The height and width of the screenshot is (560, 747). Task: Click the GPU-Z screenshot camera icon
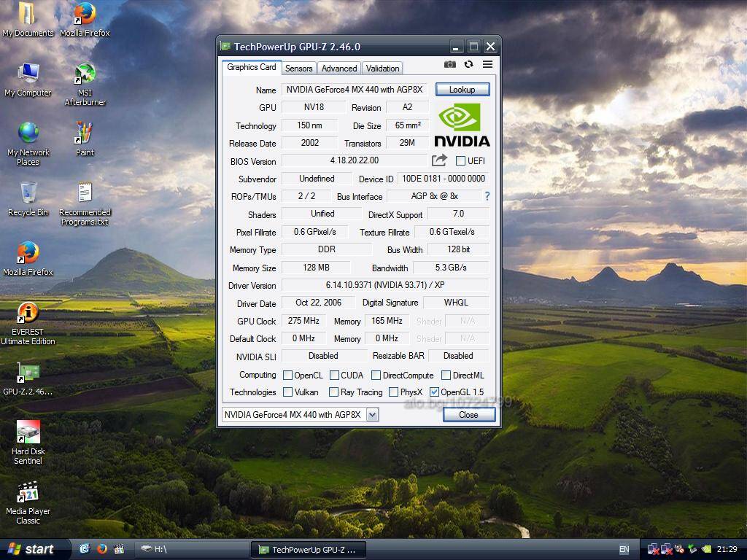tap(450, 65)
